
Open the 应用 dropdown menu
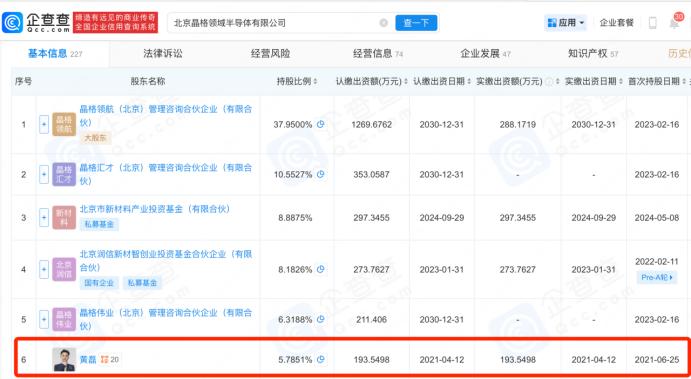click(566, 22)
